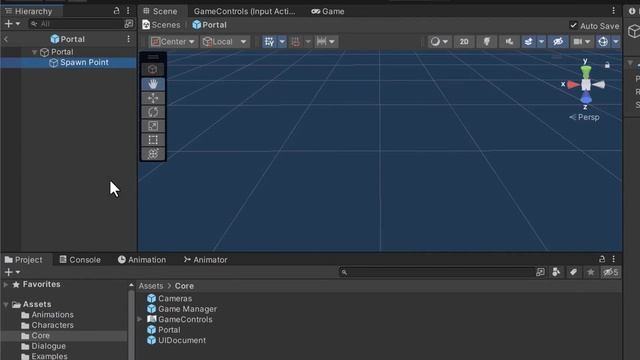Select the Move tool in scene overlay
Image resolution: width=640 pixels, height=360 pixels.
pos(153,98)
